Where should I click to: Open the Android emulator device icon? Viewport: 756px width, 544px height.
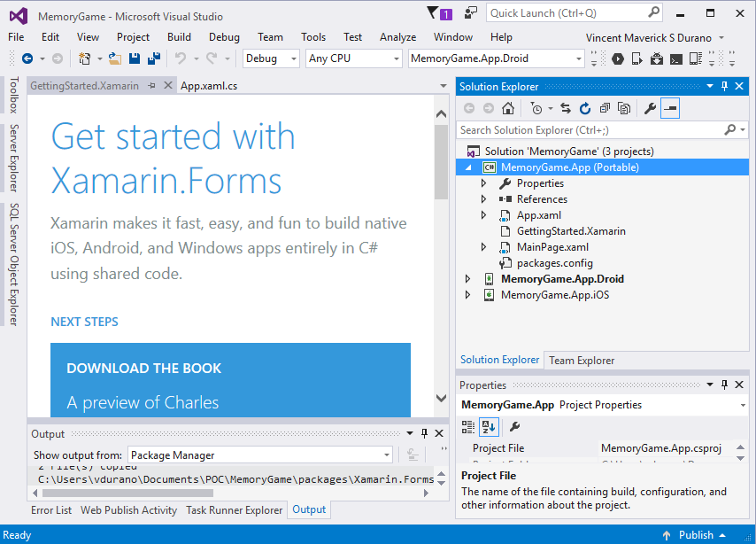click(636, 58)
